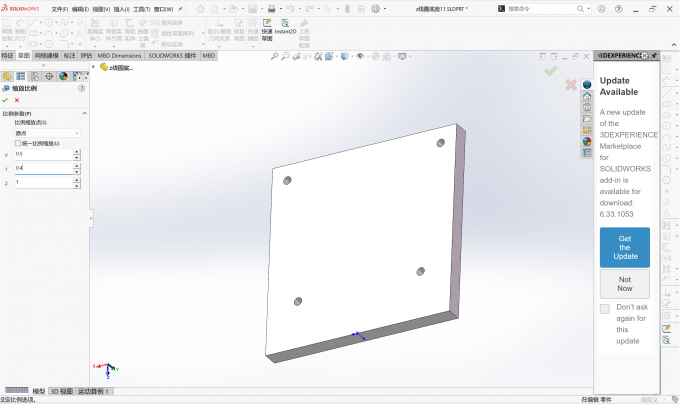This screenshot has width=680, height=404.
Task: Click the large green confirm check in viewport
Action: pos(551,71)
